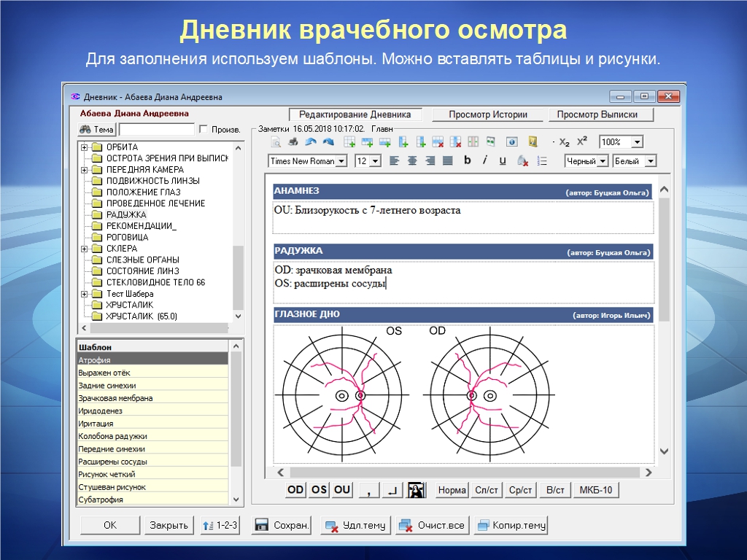
Task: Open the 100% zoom dropdown
Action: click(x=637, y=142)
